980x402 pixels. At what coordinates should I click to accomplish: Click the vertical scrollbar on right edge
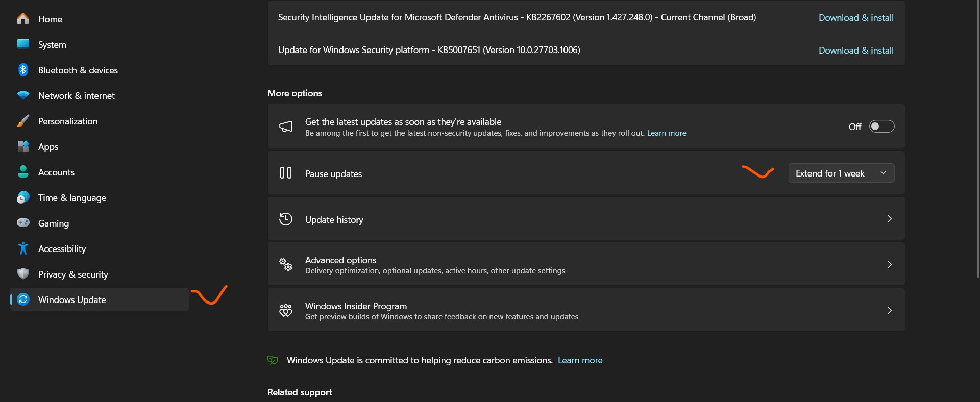[977, 139]
